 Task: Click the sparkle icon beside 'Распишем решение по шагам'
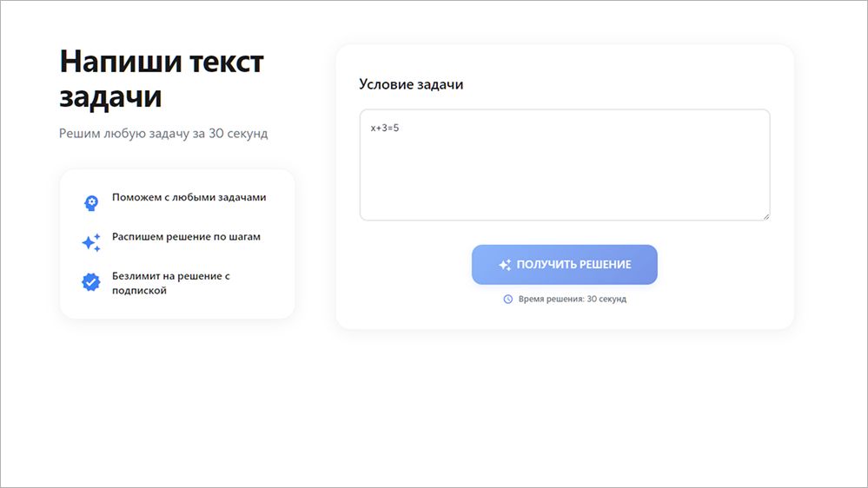tap(91, 242)
